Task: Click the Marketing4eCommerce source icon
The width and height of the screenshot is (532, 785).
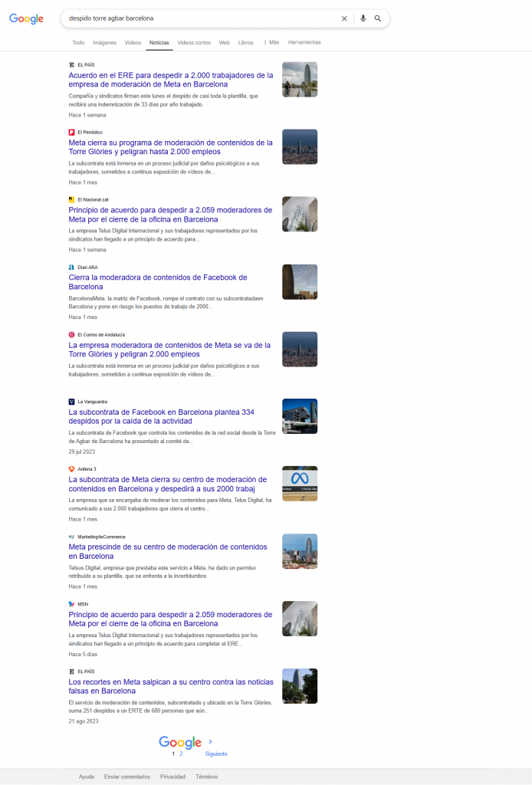Action: [x=71, y=537]
